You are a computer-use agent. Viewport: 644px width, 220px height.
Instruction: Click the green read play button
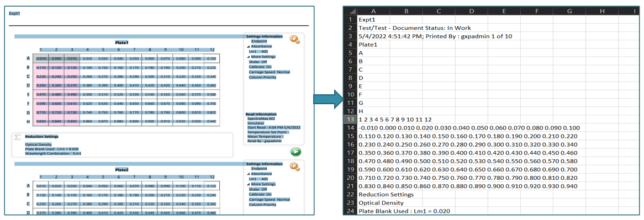[295, 152]
